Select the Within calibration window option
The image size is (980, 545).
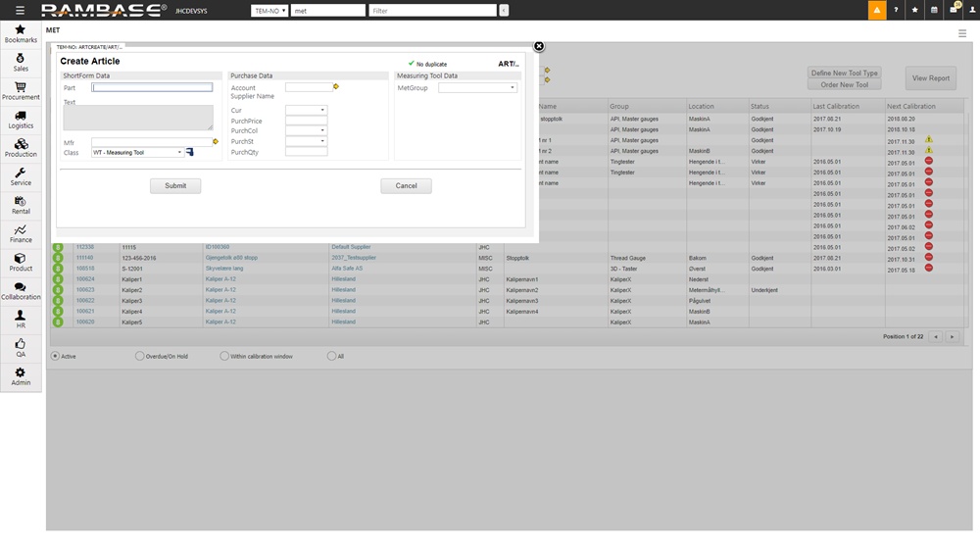click(x=224, y=356)
